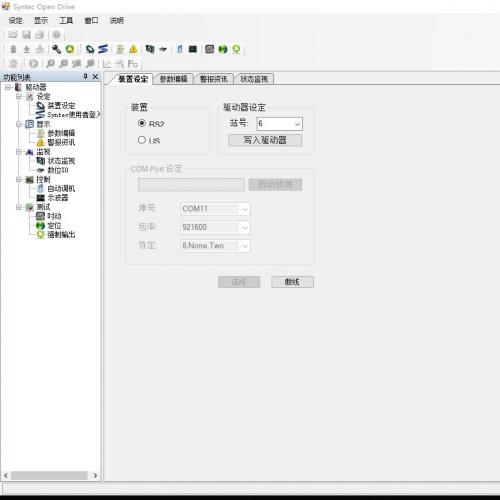Image resolution: width=500 pixels, height=500 pixels.
Task: Click the yellow warning triangle toolbar icon
Action: 133,49
